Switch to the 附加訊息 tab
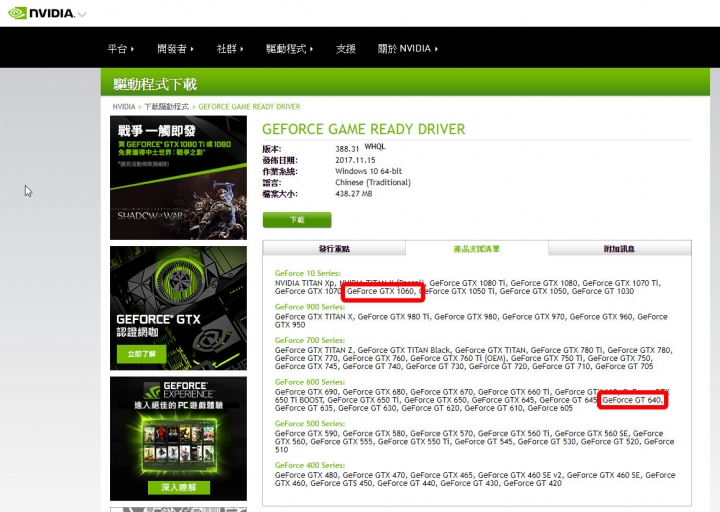720x512 pixels. 619,248
